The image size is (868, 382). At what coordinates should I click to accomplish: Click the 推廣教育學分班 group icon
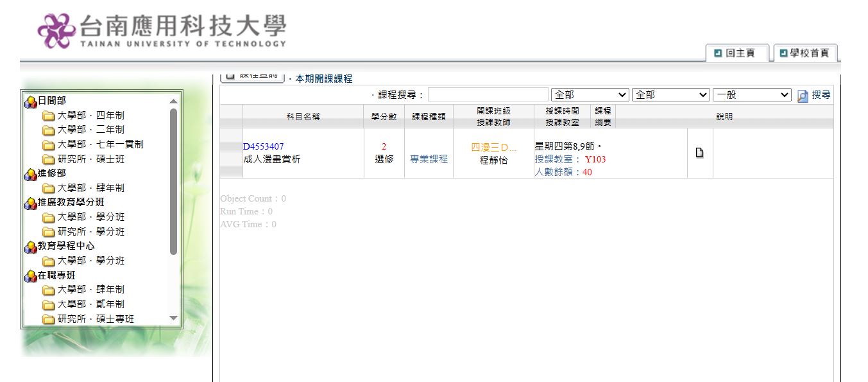point(30,203)
